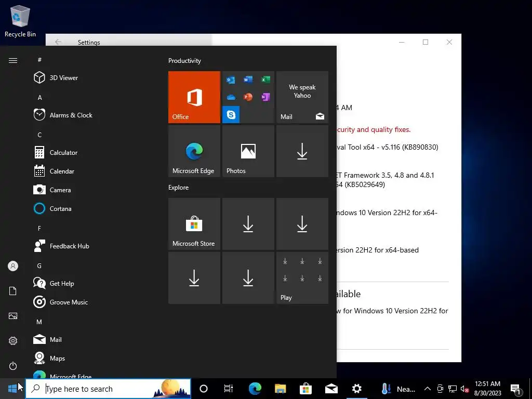
Task: Click the Explore group heading
Action: pos(179,187)
